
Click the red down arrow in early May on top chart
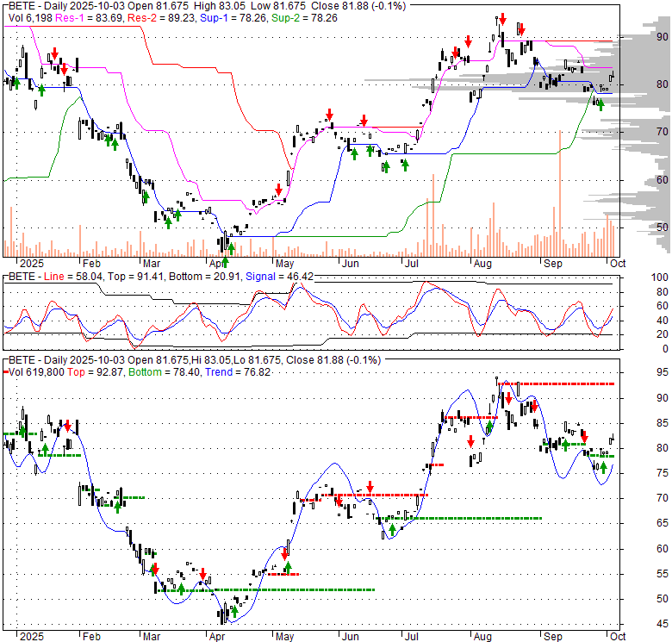tap(280, 189)
